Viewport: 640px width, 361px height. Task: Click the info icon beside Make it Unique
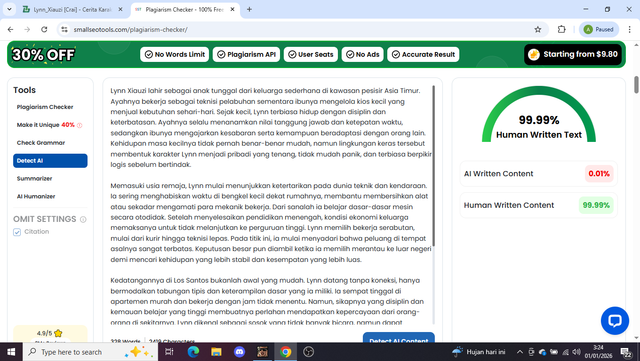click(80, 125)
